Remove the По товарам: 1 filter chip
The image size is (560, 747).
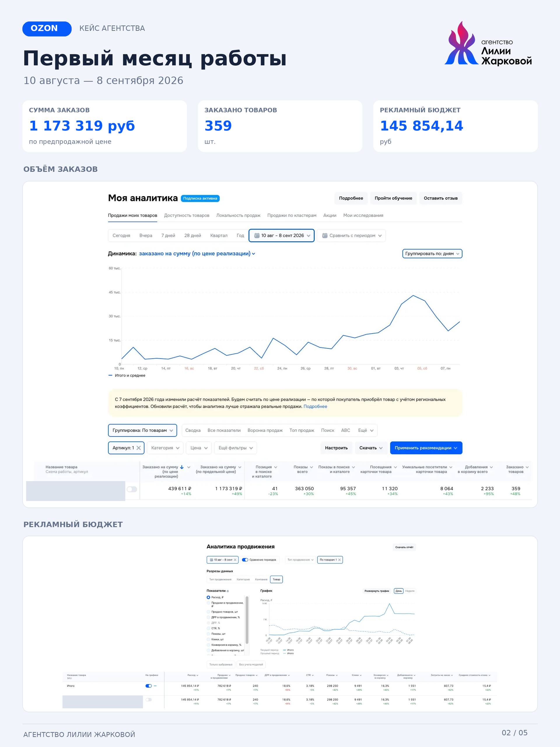(339, 560)
